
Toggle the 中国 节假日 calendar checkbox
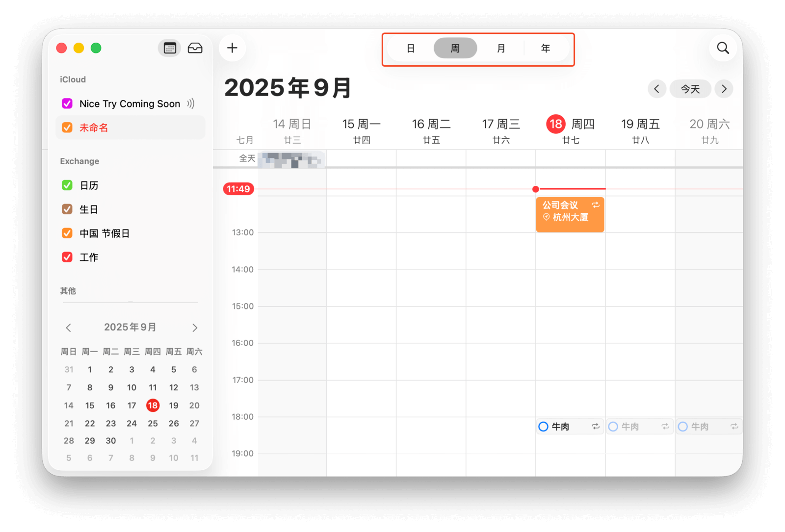click(67, 233)
